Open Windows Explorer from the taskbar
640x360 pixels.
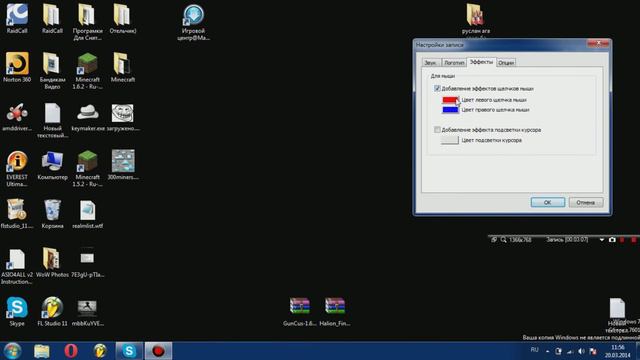[42, 351]
